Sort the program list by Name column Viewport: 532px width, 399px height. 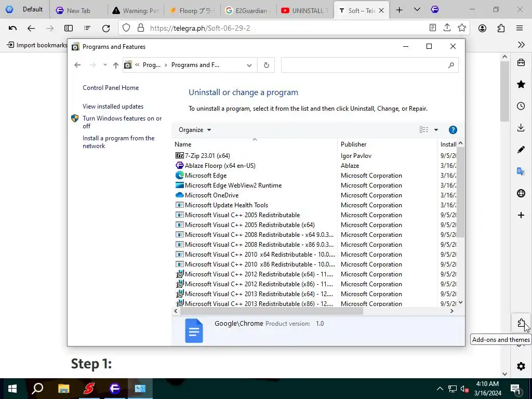[x=255, y=144]
